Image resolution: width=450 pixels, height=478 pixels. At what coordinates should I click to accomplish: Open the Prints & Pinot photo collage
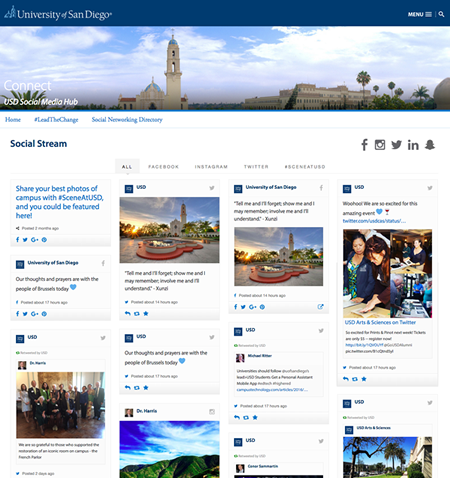pos(387,273)
